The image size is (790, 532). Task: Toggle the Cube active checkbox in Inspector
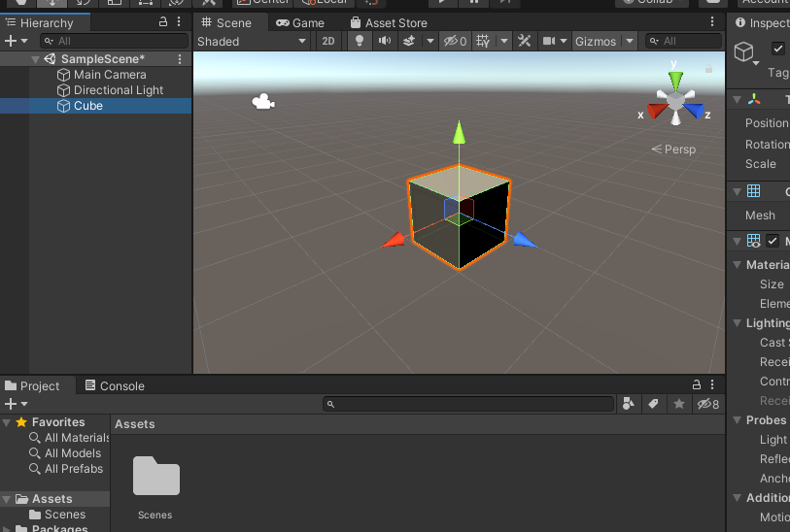point(778,49)
